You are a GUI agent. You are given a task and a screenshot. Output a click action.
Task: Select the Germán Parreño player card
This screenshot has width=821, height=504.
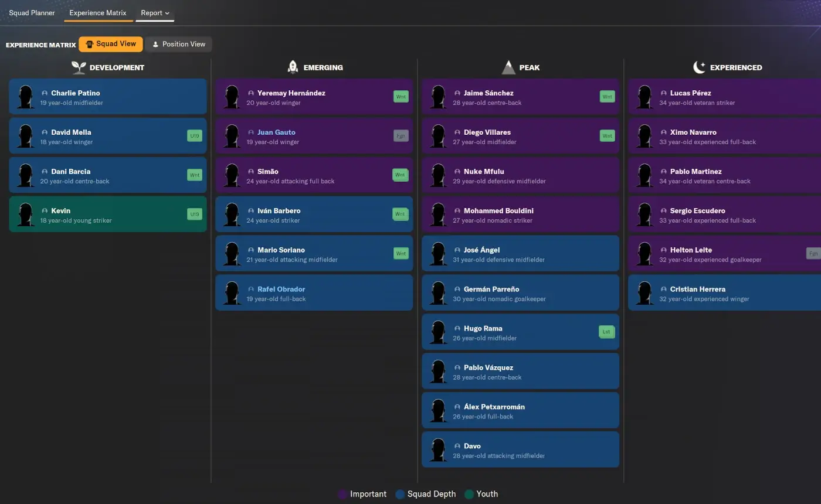pyautogui.click(x=520, y=293)
